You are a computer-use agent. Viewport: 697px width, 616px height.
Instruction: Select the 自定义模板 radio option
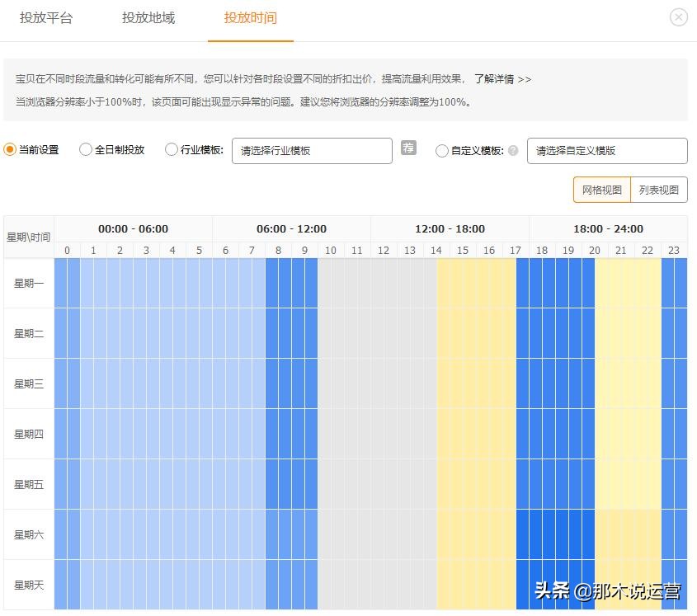(444, 150)
